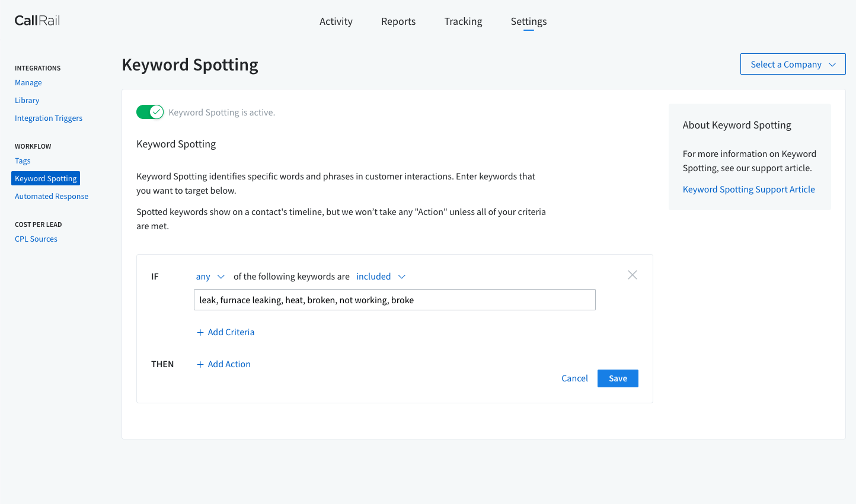Select Tags in the Workflow sidebar
Viewport: 856px width, 504px height.
[22, 160]
